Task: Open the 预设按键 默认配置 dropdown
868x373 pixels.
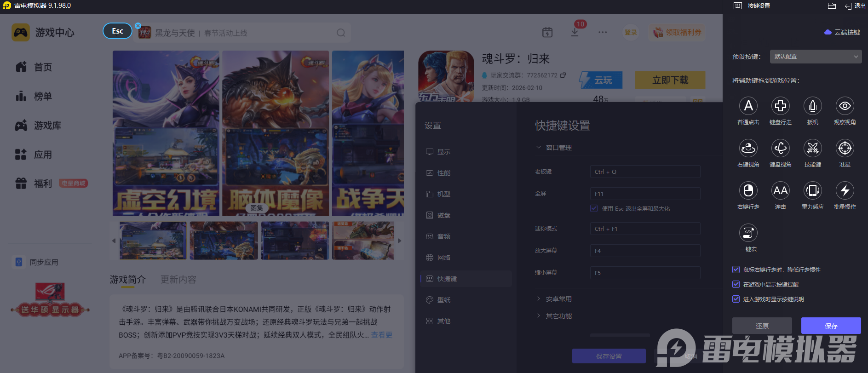Action: (816, 57)
